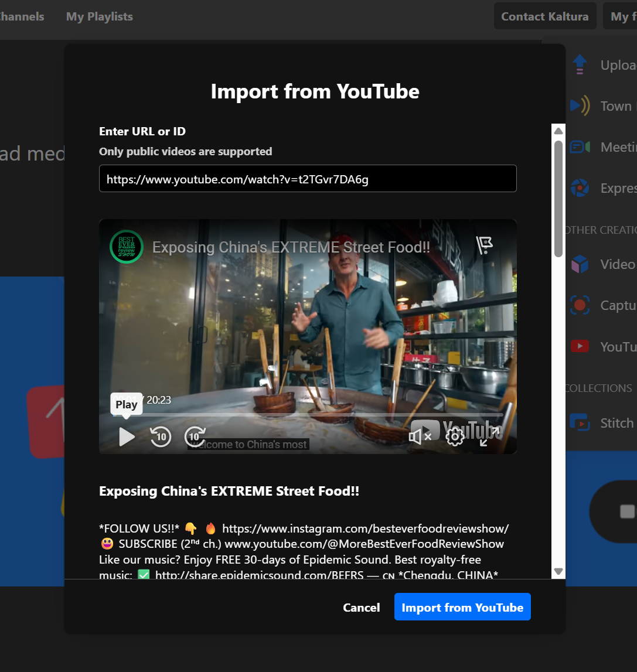Open the video player settings gear
637x672 pixels.
(455, 436)
